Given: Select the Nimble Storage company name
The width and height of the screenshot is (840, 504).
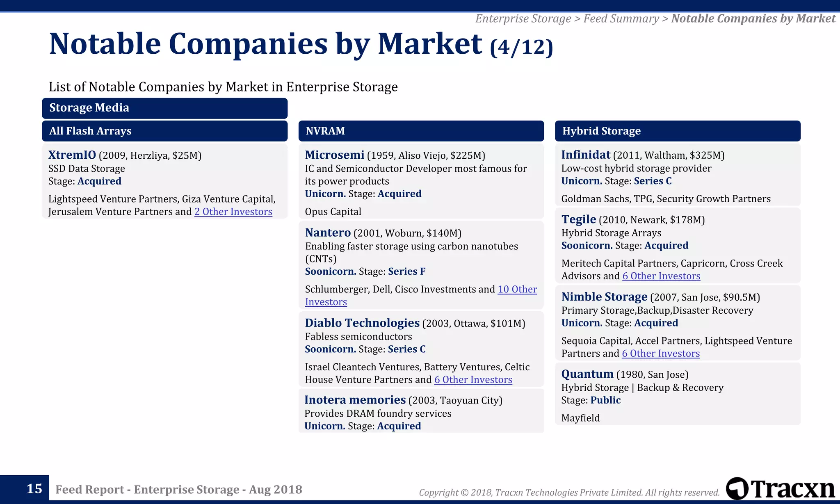Looking at the screenshot, I should (x=605, y=296).
